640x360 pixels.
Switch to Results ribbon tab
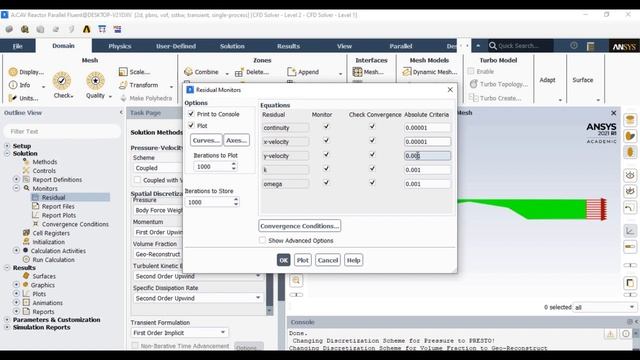point(288,46)
